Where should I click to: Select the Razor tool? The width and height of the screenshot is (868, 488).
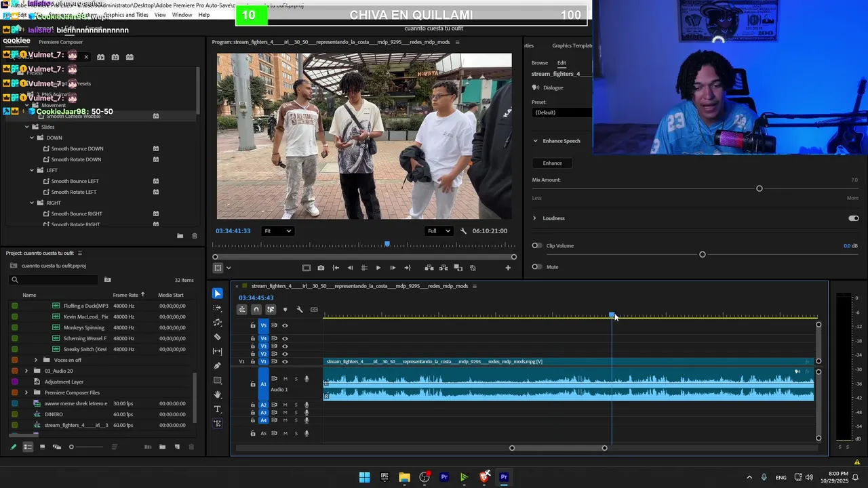click(x=217, y=337)
